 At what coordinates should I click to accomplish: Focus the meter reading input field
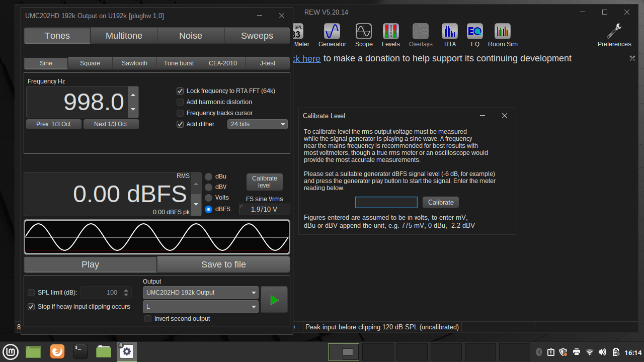click(x=386, y=202)
